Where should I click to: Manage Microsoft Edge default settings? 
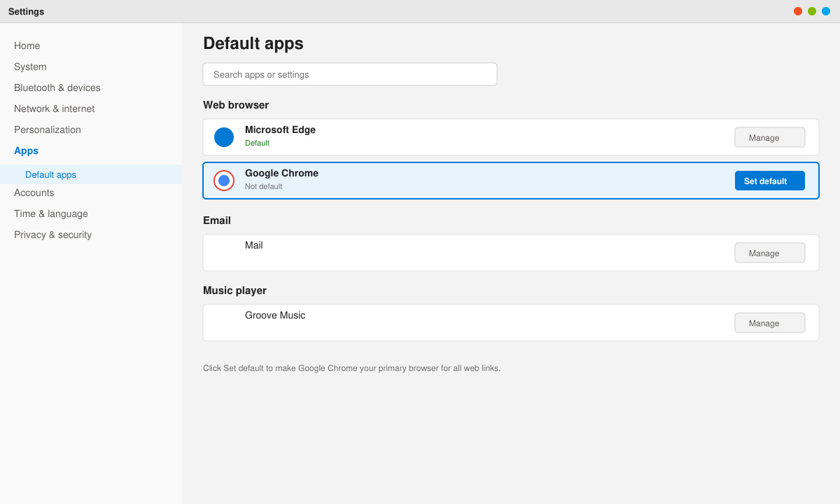pos(770,137)
